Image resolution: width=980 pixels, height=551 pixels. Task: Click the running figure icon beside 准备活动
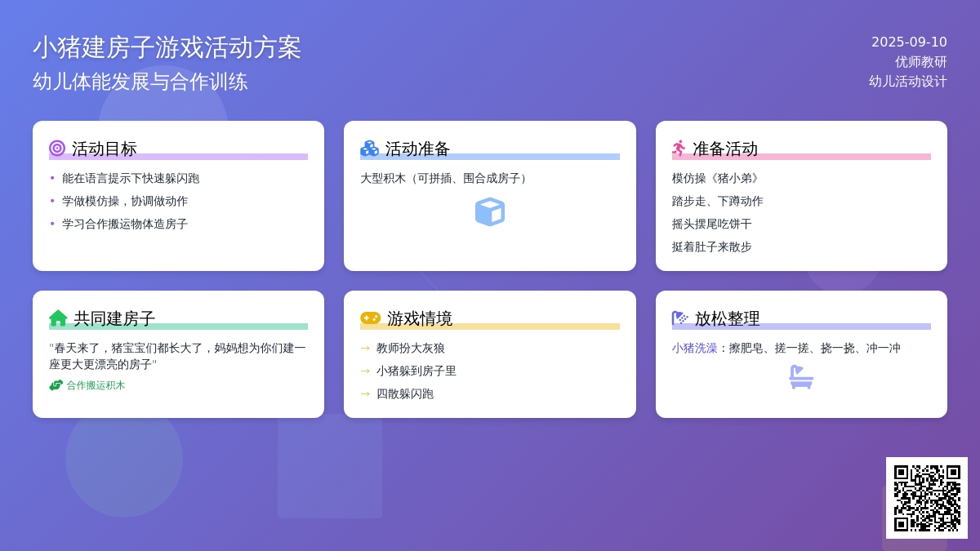(x=679, y=149)
